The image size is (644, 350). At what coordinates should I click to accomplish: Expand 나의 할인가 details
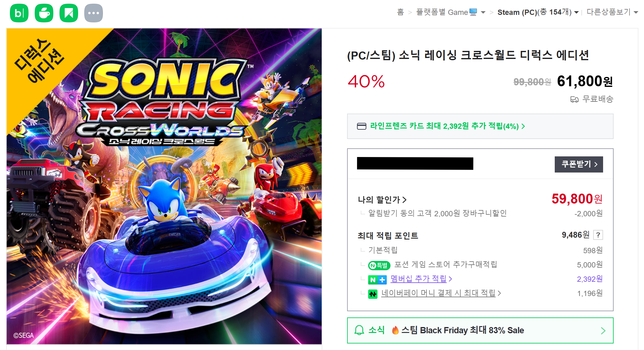point(382,200)
